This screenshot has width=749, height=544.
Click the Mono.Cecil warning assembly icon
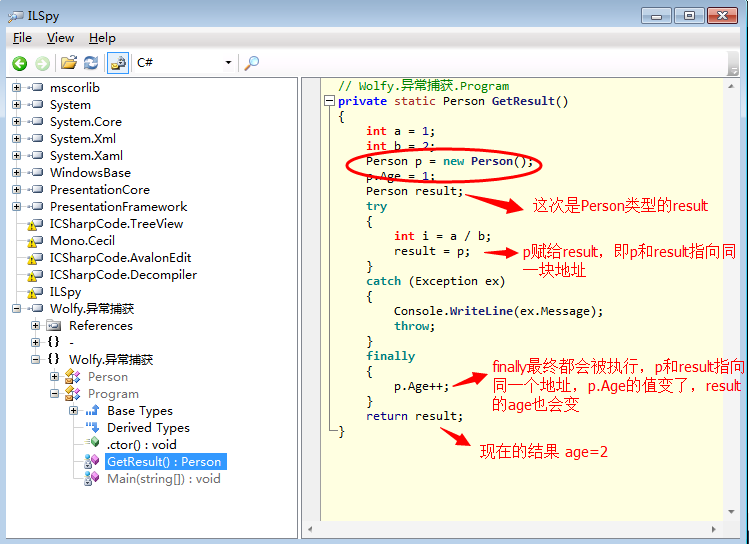point(35,241)
